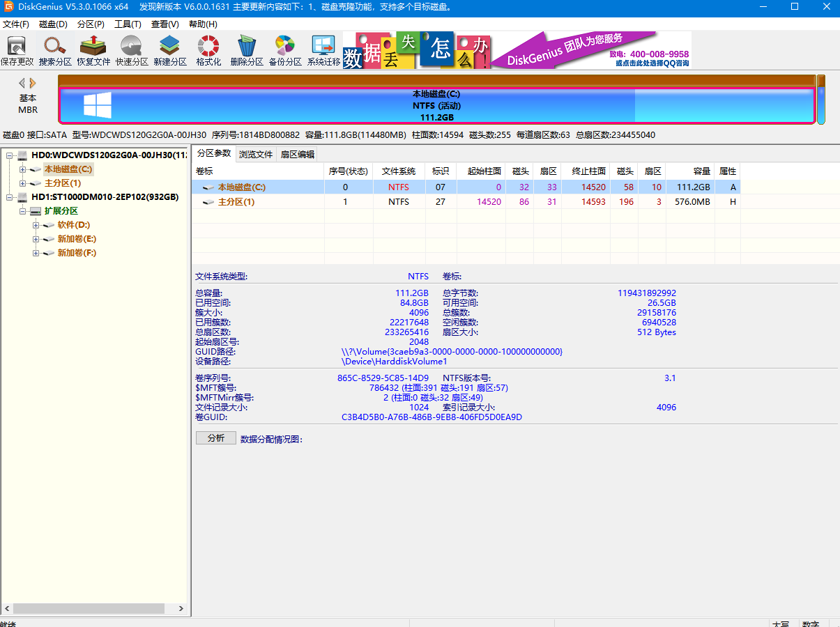Switch to 浏览文件 tab
Screen dimensions: 840x627
click(x=256, y=154)
